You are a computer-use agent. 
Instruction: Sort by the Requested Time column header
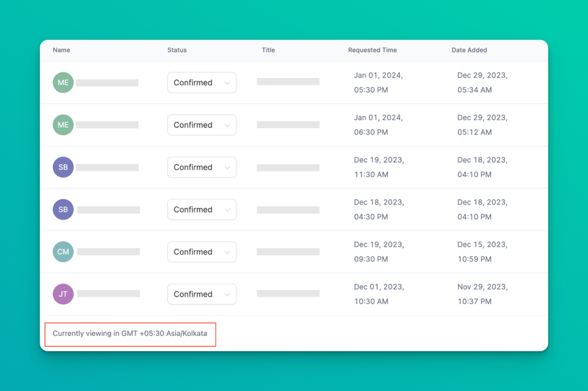373,50
